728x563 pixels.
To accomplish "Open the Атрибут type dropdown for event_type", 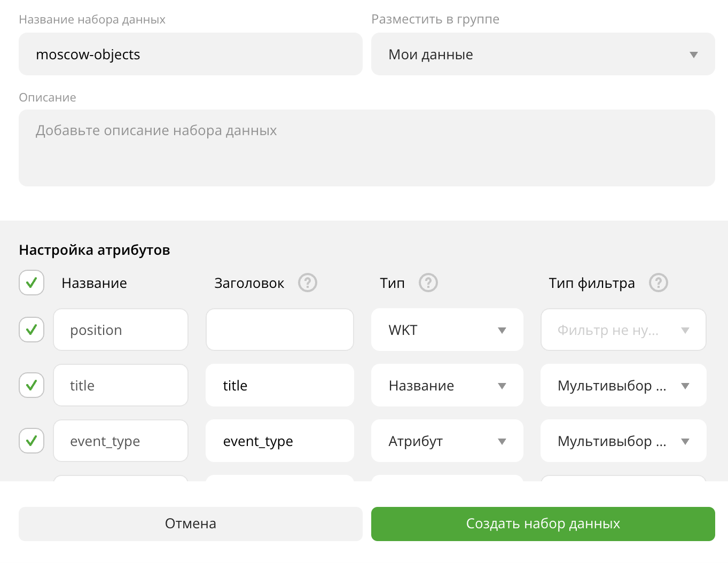I will coord(447,441).
